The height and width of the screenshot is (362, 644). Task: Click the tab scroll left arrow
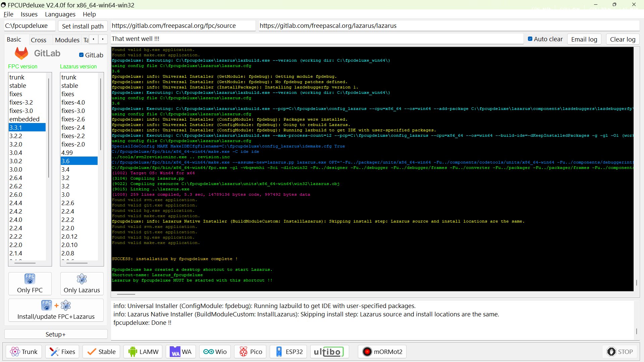pyautogui.click(x=93, y=39)
